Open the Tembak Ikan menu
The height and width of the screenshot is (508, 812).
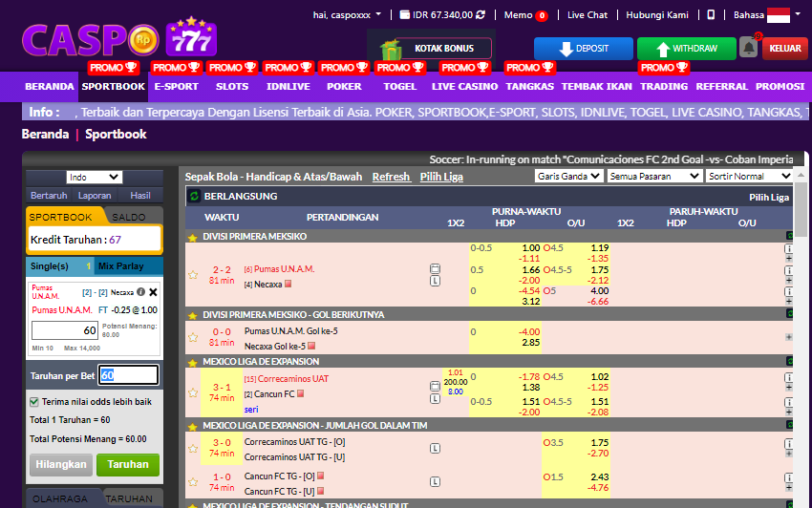click(596, 87)
